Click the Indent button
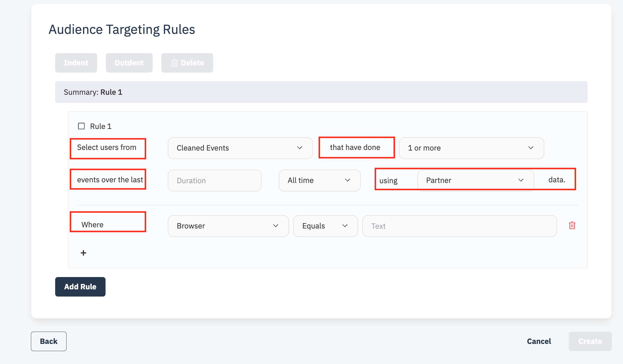This screenshot has height=364, width=623. coord(76,63)
